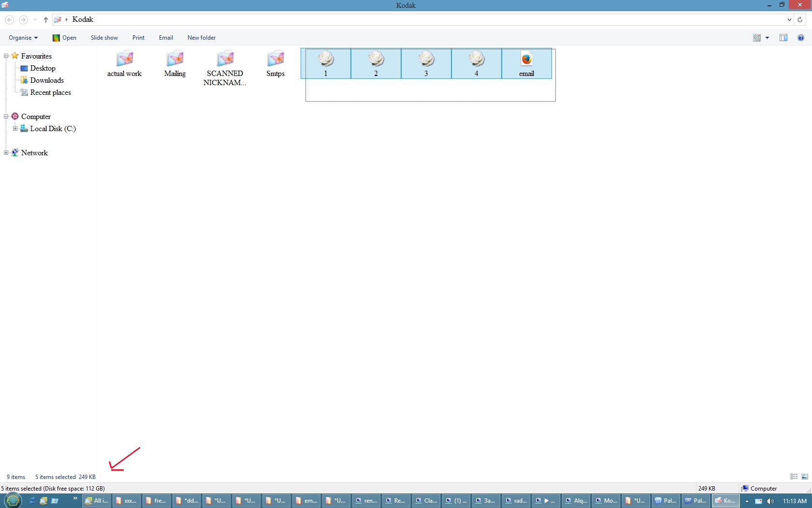Switch to large icons view toggle
Screen dimensions: 812x508
tap(805, 477)
